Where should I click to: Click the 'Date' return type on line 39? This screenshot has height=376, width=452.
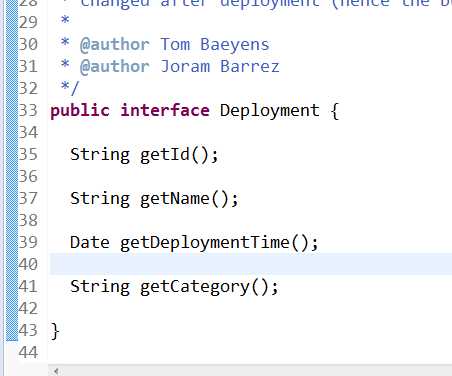(90, 242)
